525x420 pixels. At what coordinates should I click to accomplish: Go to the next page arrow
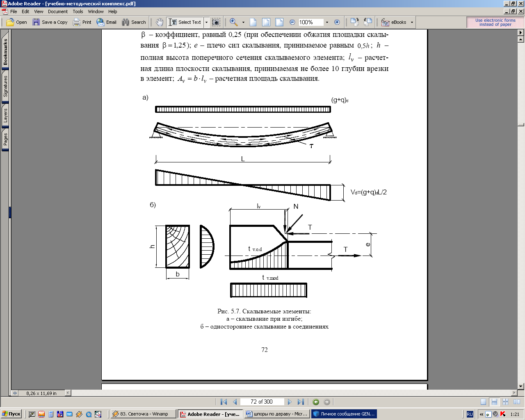point(290,402)
